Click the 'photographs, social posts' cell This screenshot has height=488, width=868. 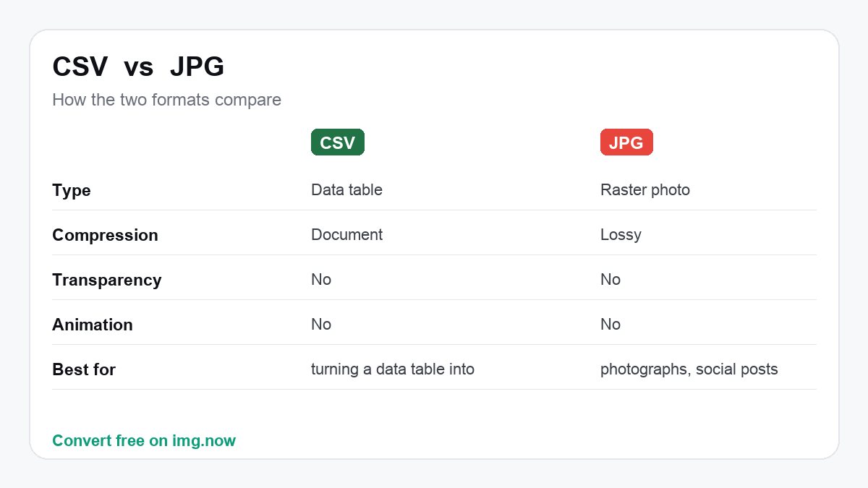pos(689,369)
